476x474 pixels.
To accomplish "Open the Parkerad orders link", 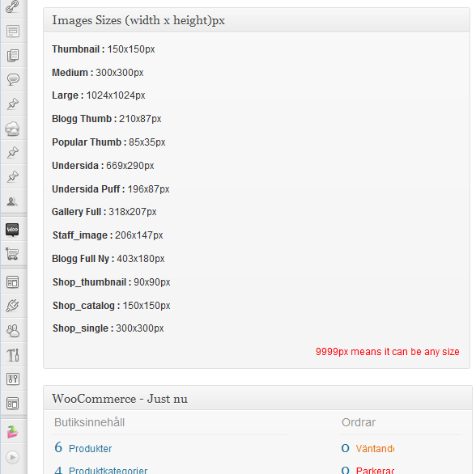I will [375, 471].
